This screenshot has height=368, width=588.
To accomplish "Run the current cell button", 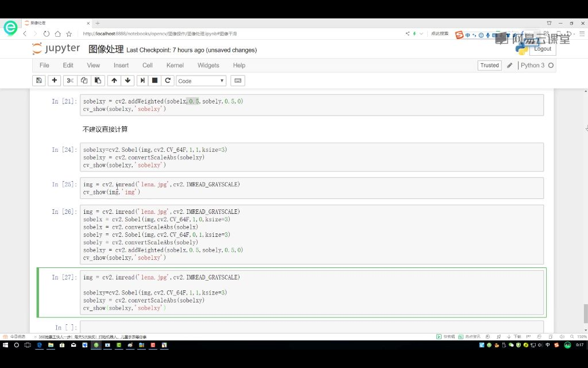I will click(x=142, y=80).
